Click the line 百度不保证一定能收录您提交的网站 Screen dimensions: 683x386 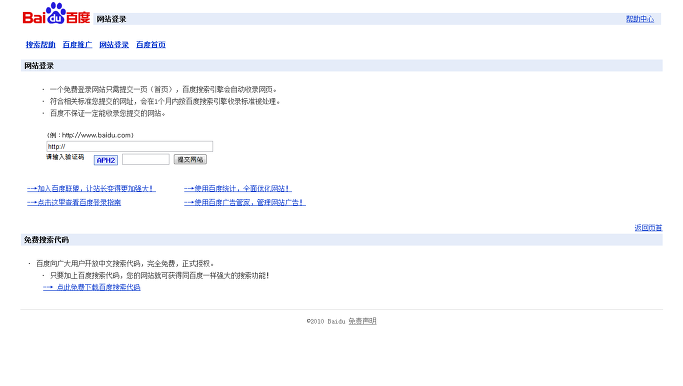(x=108, y=114)
